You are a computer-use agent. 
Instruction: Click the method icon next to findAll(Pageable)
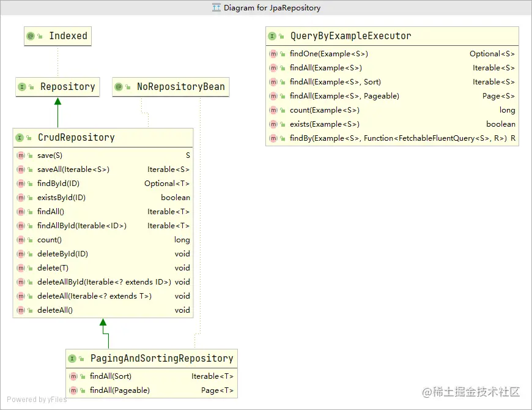click(x=73, y=390)
